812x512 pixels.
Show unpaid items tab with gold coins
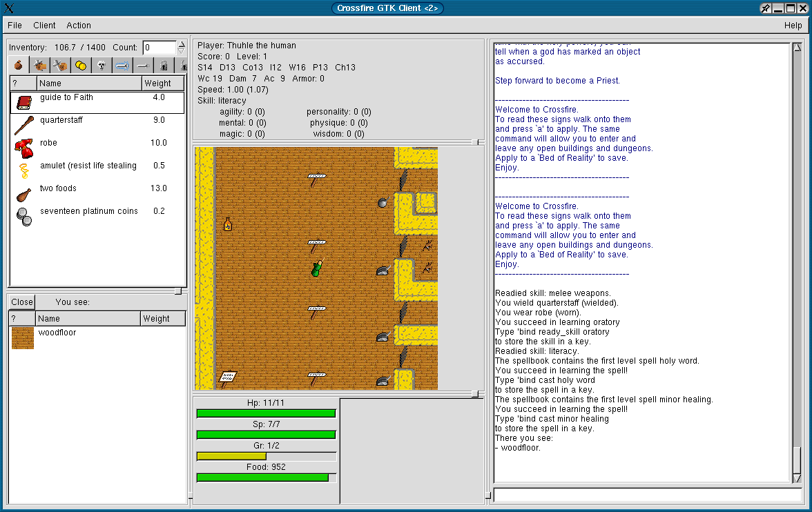(x=81, y=66)
